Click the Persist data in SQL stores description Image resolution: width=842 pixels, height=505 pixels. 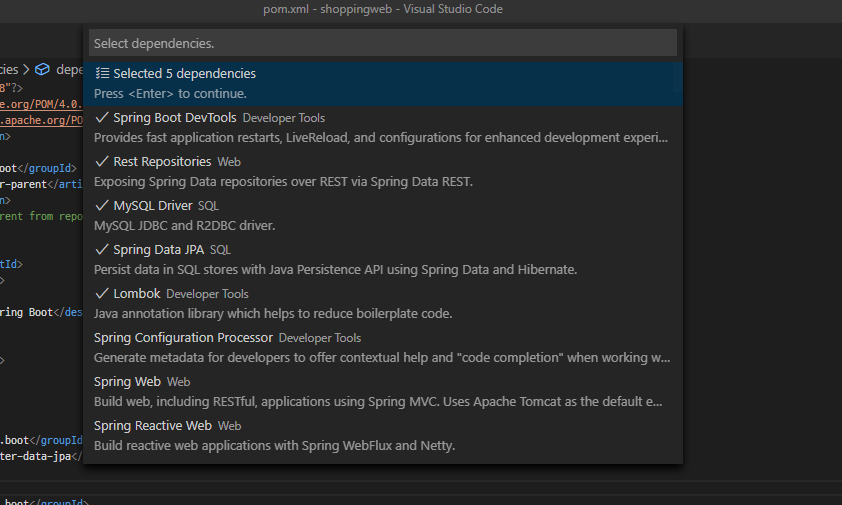(x=335, y=270)
